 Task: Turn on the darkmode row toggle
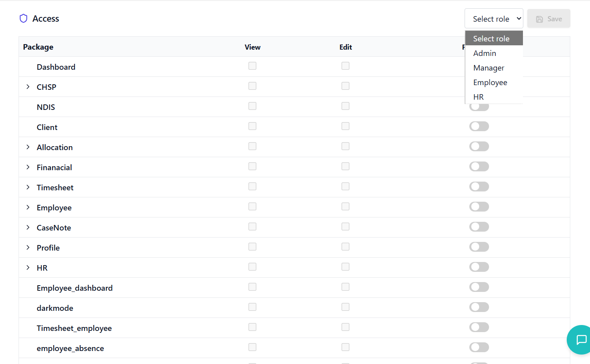coord(479,307)
